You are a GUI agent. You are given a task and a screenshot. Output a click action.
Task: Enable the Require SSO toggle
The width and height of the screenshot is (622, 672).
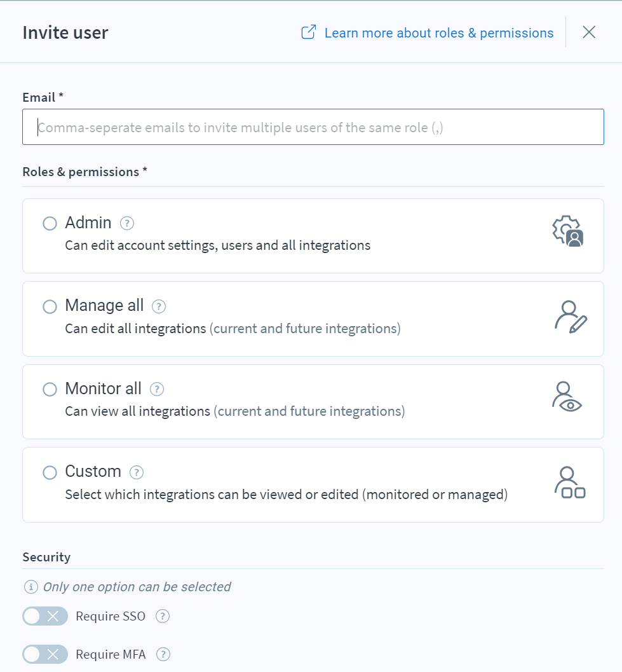point(45,616)
